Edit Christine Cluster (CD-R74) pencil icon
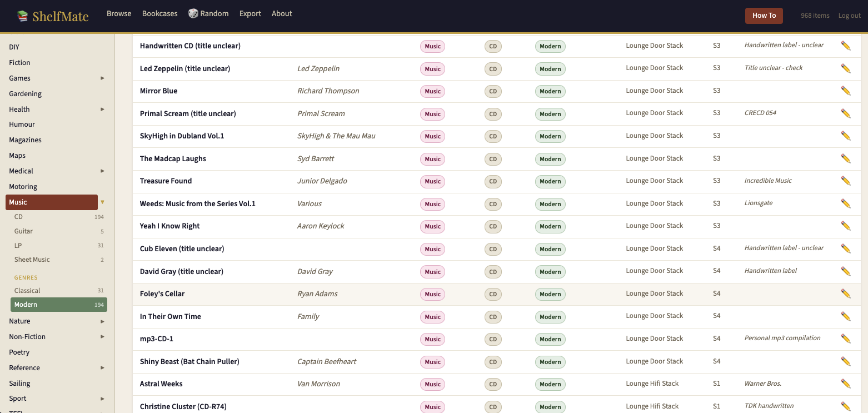This screenshot has height=413, width=868. [x=846, y=406]
